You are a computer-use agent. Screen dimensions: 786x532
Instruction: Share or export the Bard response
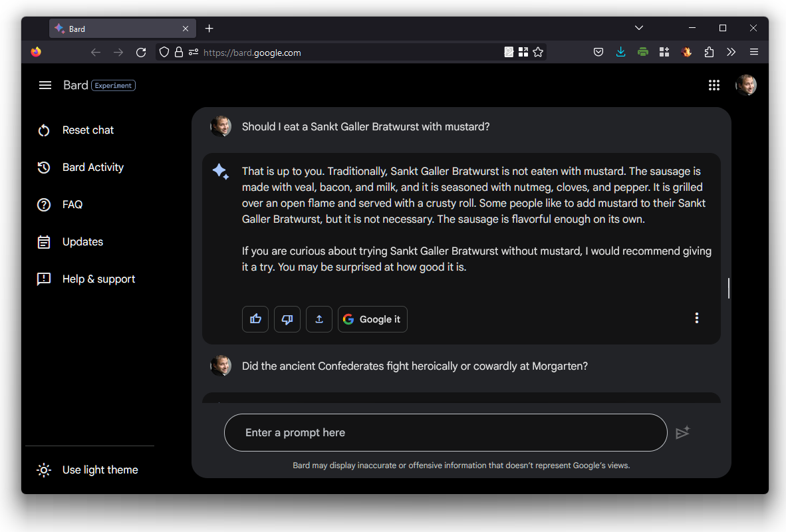319,319
